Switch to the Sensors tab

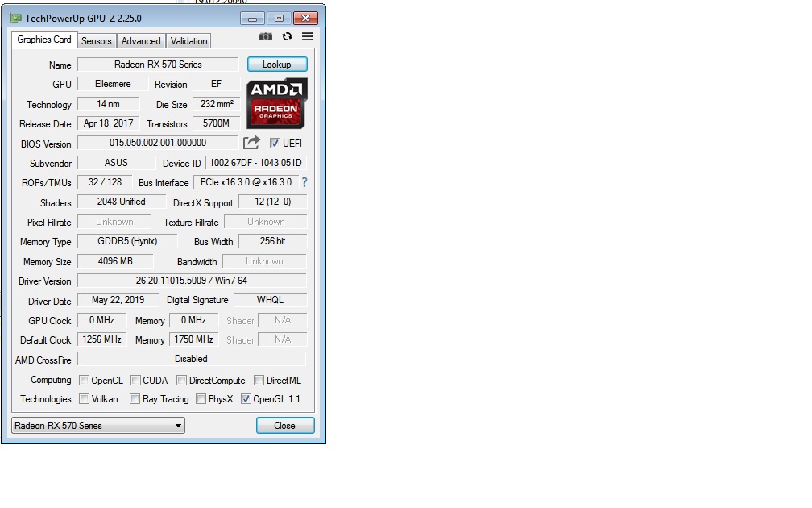tap(97, 41)
